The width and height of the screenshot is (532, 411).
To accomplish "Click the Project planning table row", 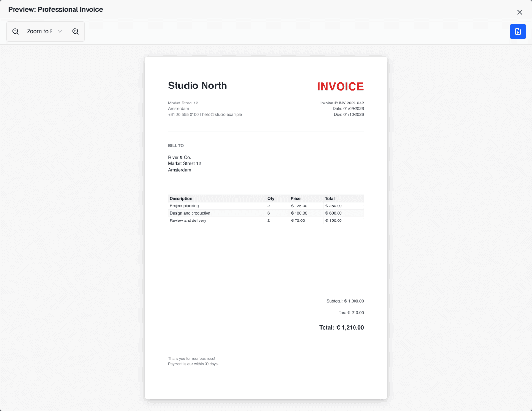I will 266,206.
